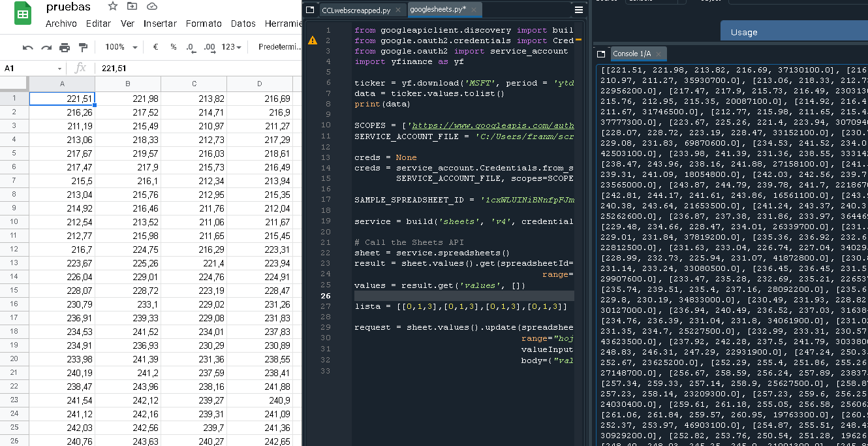Star the pruebas spreadsheet

[113, 7]
